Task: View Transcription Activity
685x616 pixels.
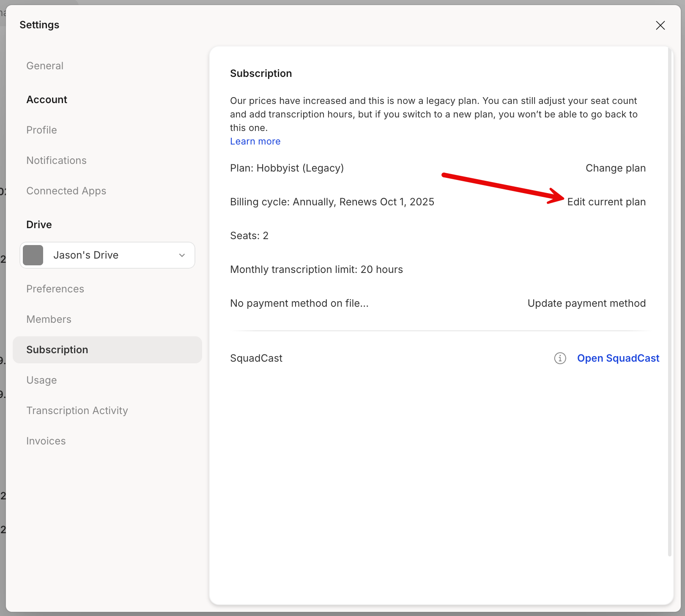Action: pyautogui.click(x=77, y=410)
